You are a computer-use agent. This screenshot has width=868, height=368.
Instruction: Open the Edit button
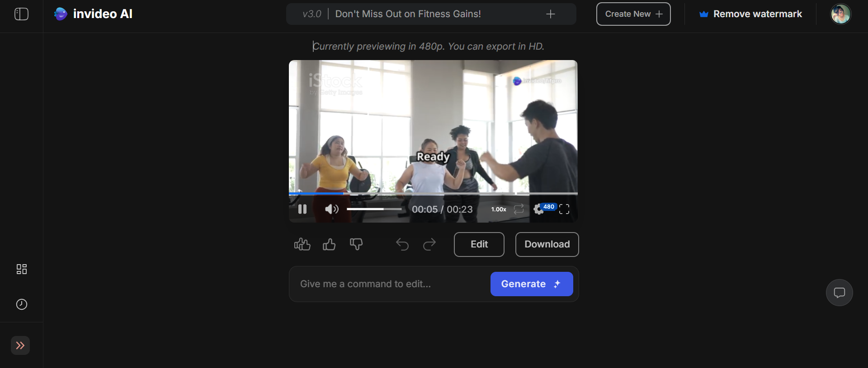click(x=479, y=244)
